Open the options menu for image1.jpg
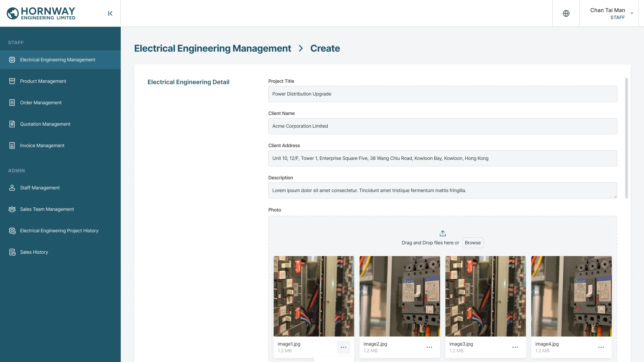This screenshot has width=644, height=362. 343,347
